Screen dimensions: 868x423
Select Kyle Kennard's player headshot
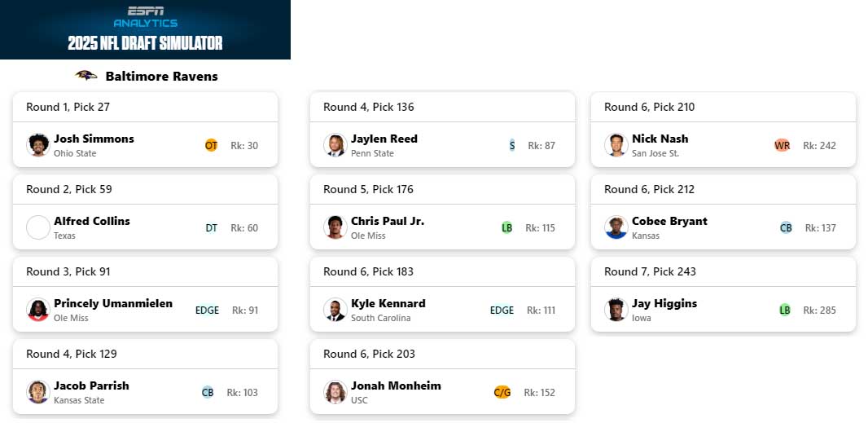[335, 310]
